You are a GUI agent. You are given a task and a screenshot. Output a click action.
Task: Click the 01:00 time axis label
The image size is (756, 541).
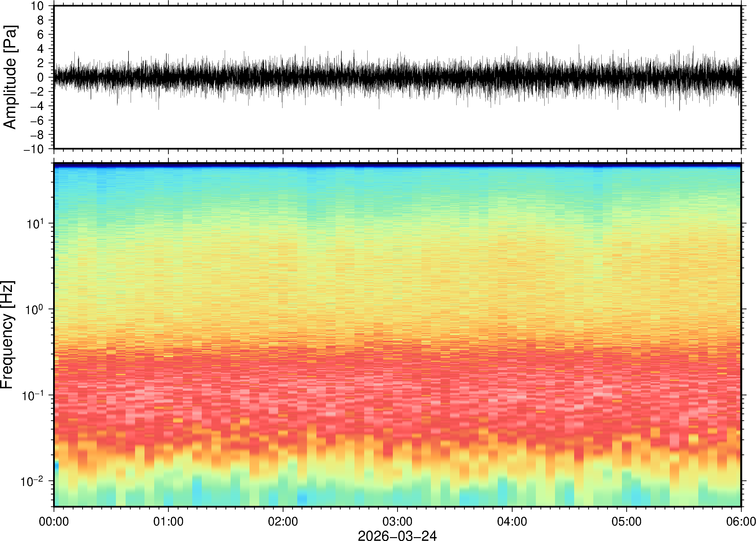[168, 521]
